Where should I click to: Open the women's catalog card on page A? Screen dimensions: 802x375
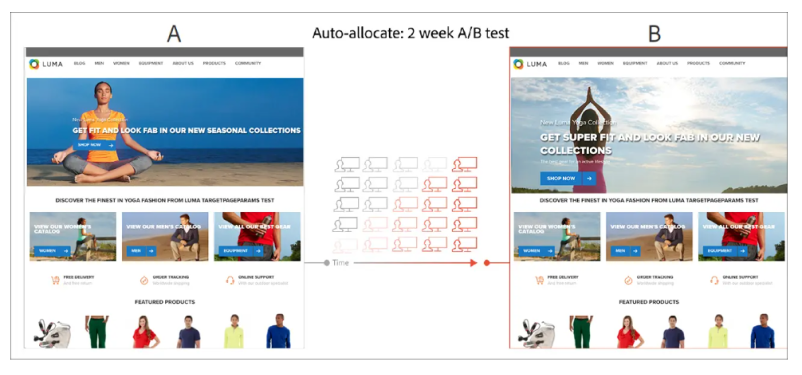73,236
